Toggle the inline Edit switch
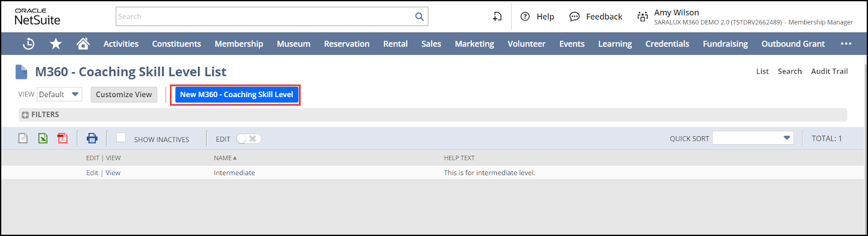The width and height of the screenshot is (868, 236). [x=249, y=139]
